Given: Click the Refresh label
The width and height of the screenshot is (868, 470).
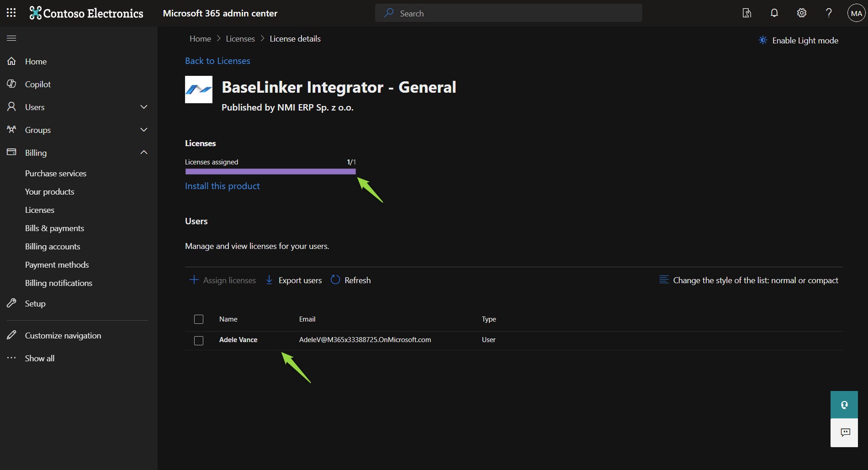Looking at the screenshot, I should pos(358,280).
